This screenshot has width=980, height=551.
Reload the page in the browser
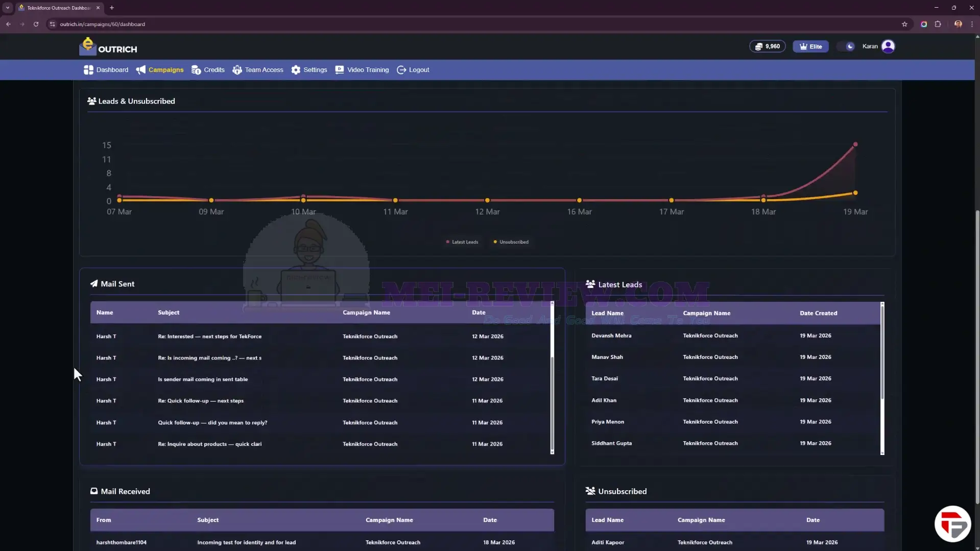click(36, 24)
